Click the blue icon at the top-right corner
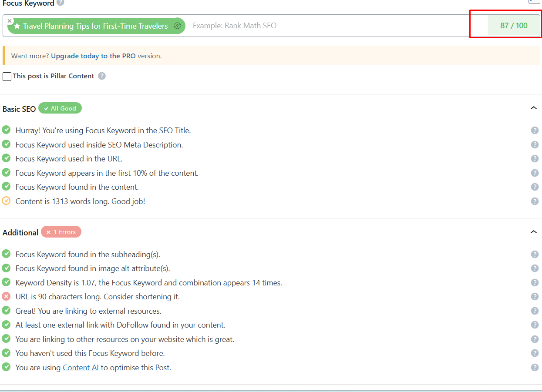Screen dimensions: 542x392 [534, 2]
